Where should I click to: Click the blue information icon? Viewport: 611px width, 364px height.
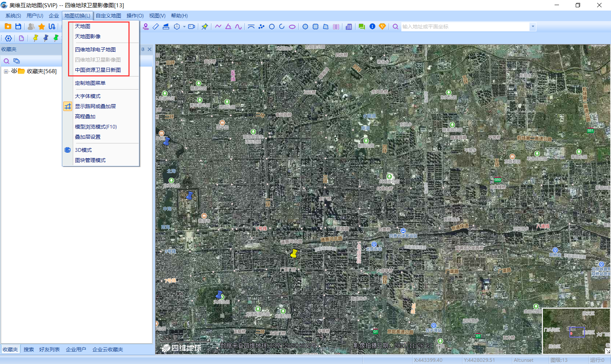coord(372,26)
